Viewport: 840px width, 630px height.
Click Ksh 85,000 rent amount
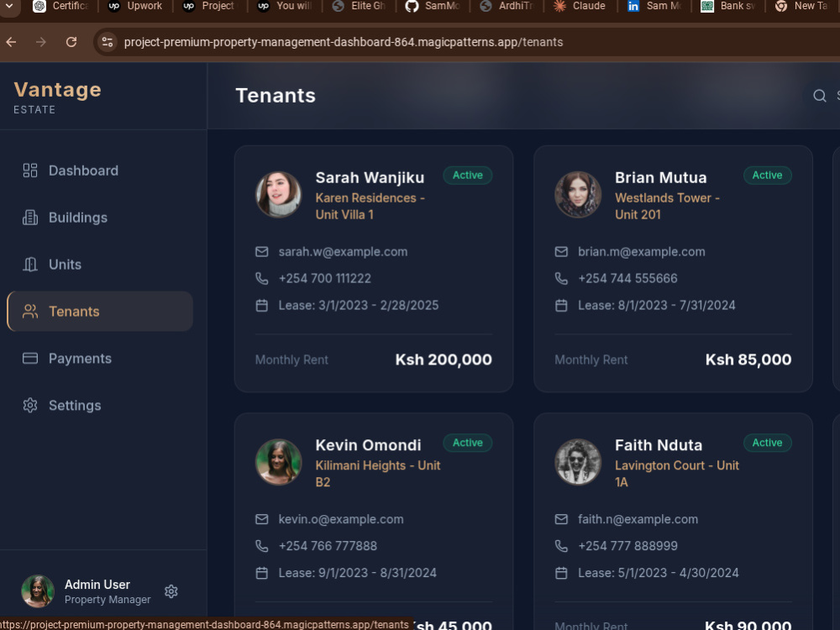748,360
